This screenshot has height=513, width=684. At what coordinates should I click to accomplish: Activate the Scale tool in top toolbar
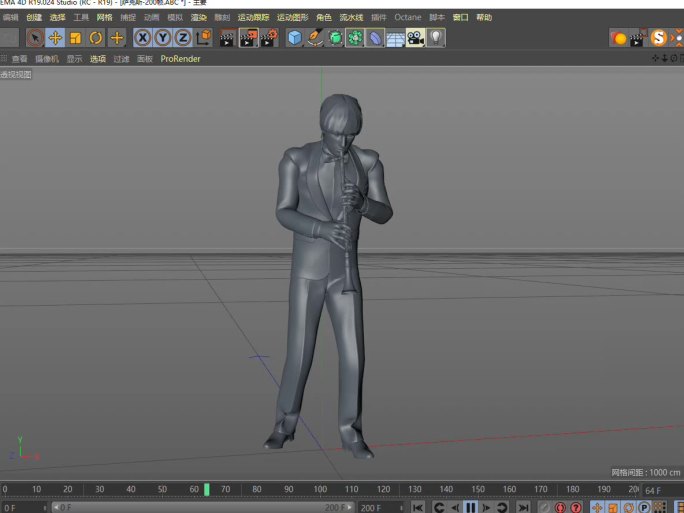point(75,38)
